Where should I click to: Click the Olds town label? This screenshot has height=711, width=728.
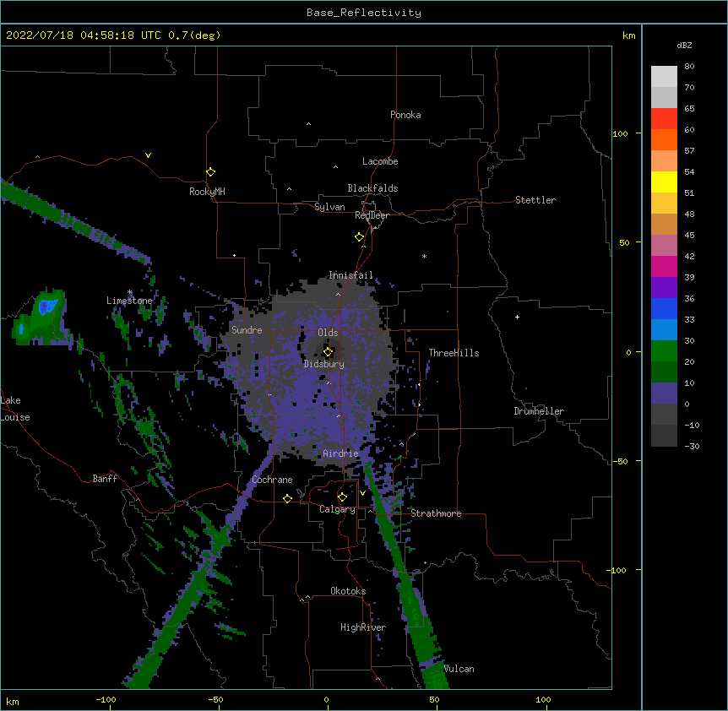pos(328,333)
